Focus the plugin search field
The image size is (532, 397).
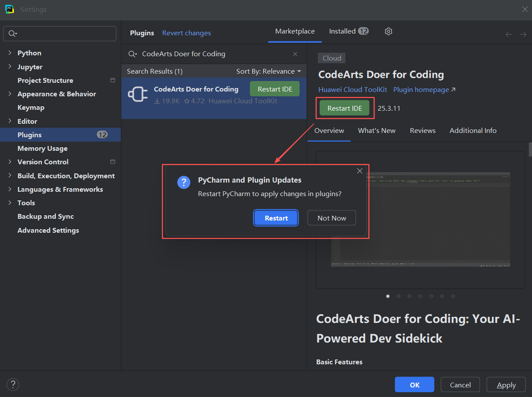tap(214, 54)
